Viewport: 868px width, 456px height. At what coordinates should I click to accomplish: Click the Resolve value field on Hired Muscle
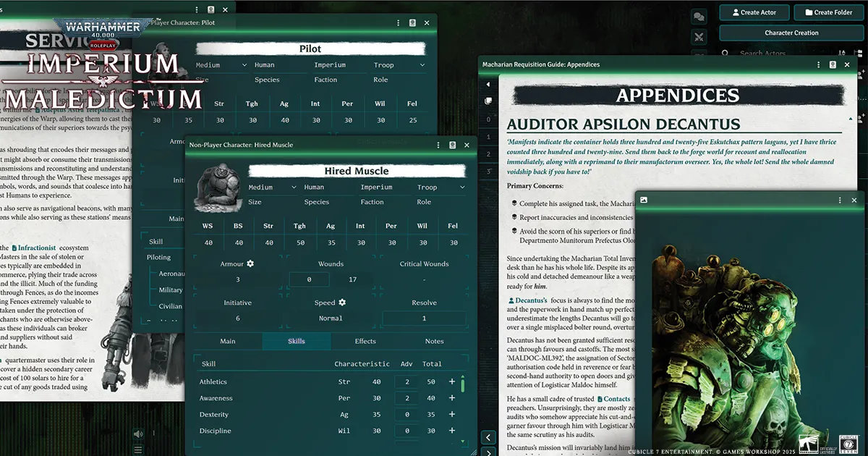click(424, 318)
